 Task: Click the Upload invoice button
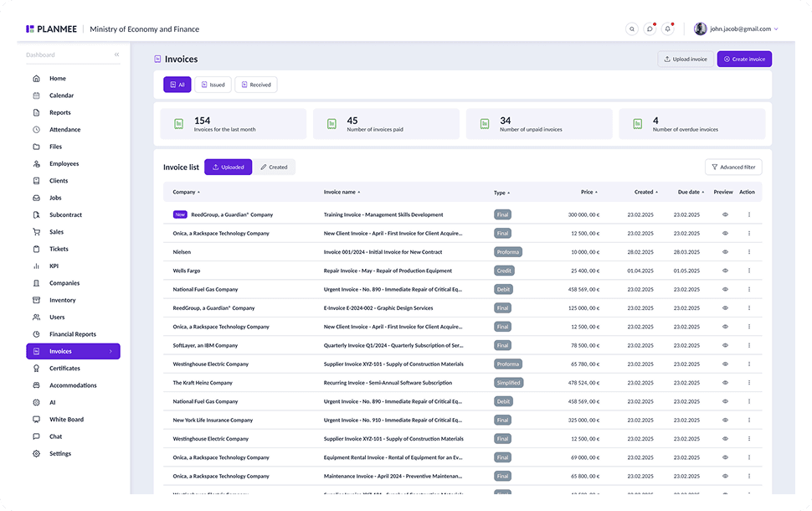point(686,59)
